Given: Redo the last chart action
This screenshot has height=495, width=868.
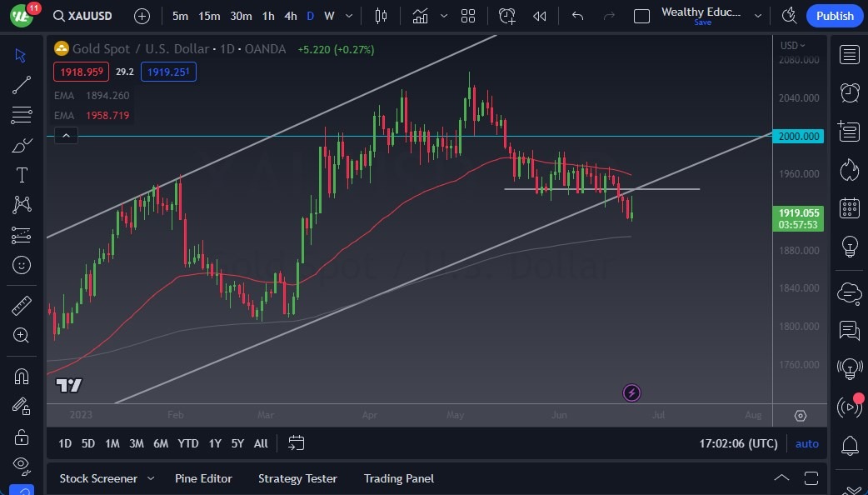Looking at the screenshot, I should click(x=609, y=16).
